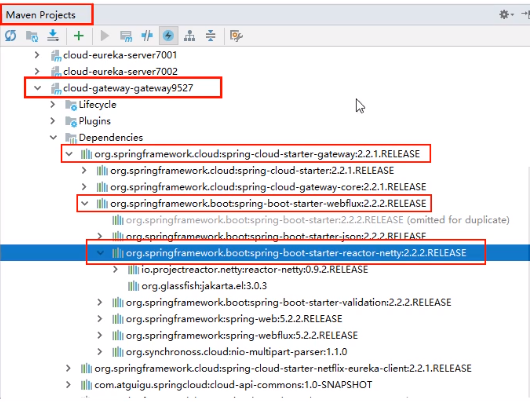530x402 pixels.
Task: Collapse cloud-gateway-gateway9527 module
Action: (38, 88)
